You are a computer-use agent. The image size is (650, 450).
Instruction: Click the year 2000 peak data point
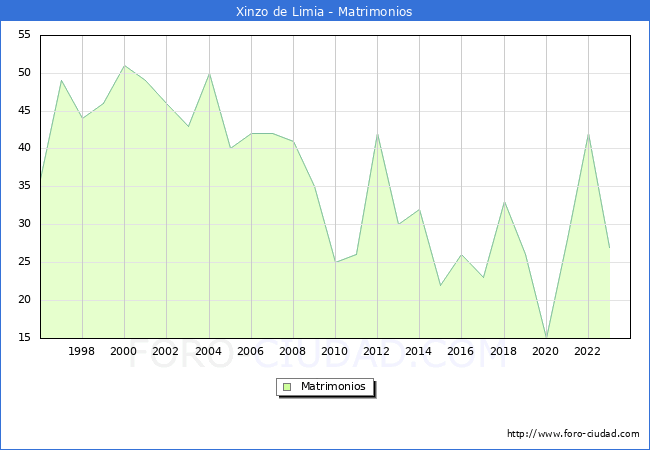(124, 65)
